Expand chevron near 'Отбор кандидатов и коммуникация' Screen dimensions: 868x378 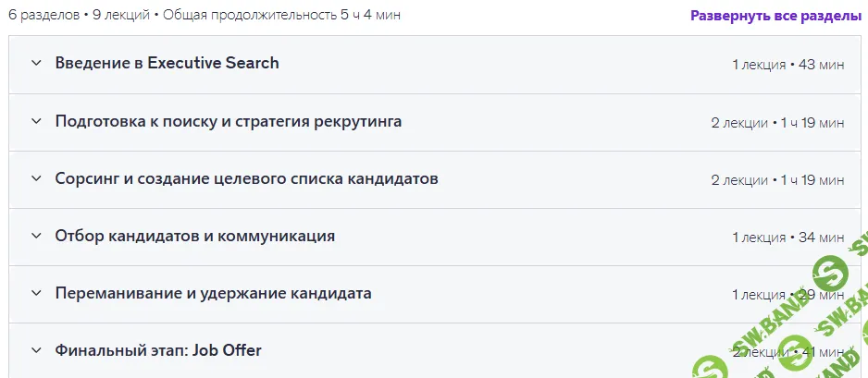[x=36, y=236]
